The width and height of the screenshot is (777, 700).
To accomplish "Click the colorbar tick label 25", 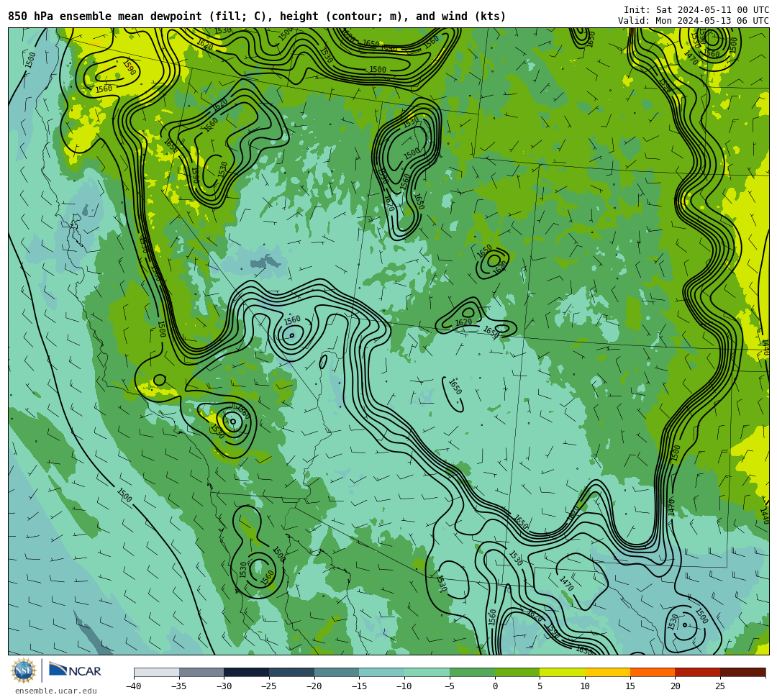I will click(720, 686).
